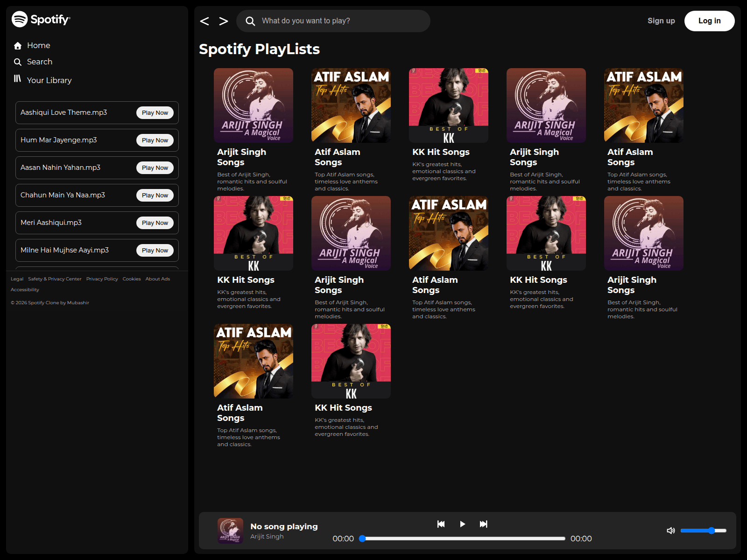Viewport: 747px width, 560px height.
Task: Click 'Arijit Singh' artist name in player bar
Action: tap(267, 537)
